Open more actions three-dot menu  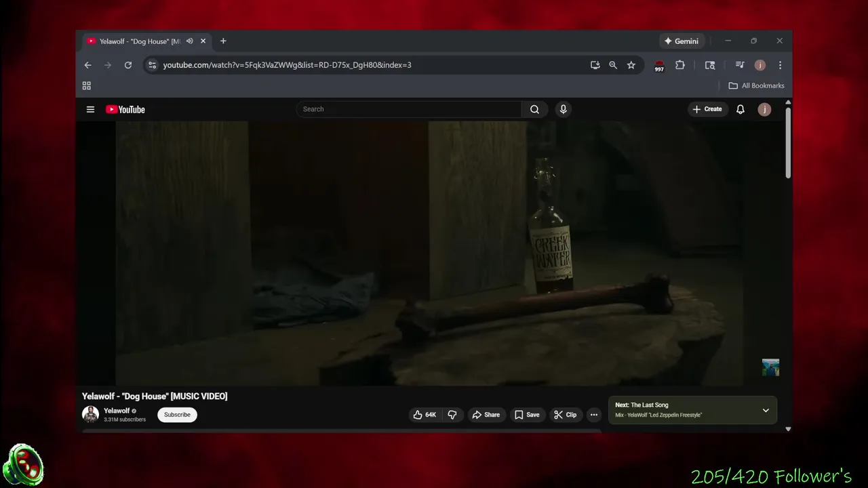[594, 415]
